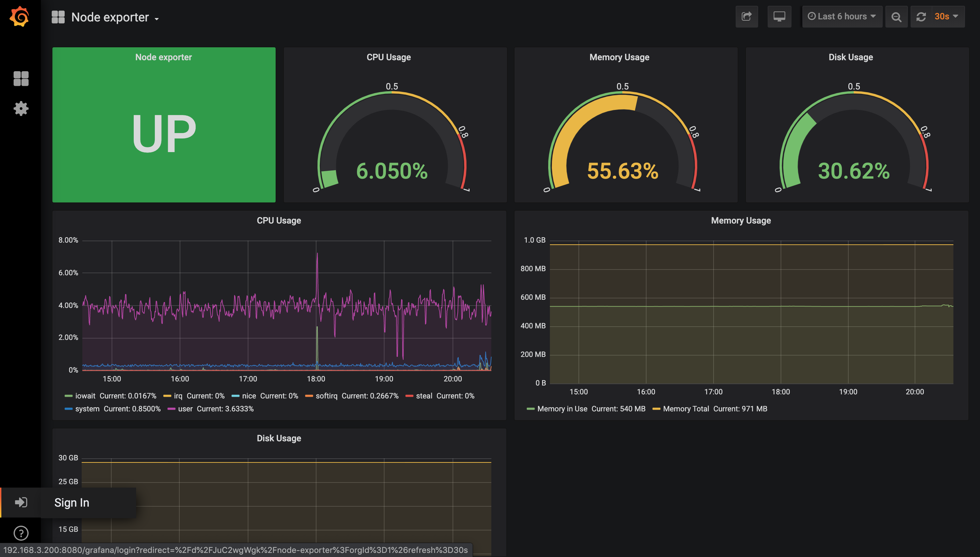This screenshot has height=557, width=980.
Task: Toggle the irq series in the legend
Action: [178, 396]
